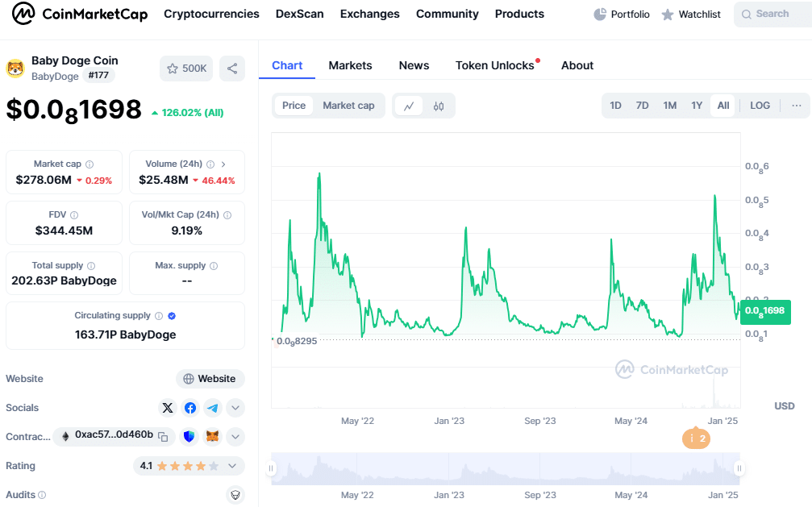Add Baby Doge to watchlist via 500K star
Screen dimensions: 812x507
[x=186, y=69]
